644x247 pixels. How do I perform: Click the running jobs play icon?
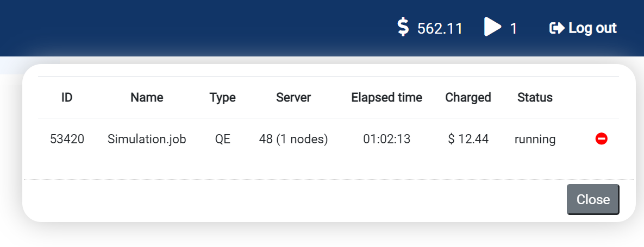(x=492, y=27)
